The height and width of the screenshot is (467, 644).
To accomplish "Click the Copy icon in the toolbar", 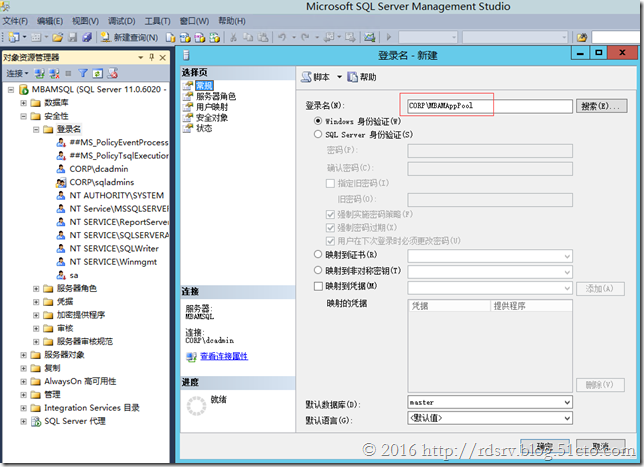I will 248,37.
